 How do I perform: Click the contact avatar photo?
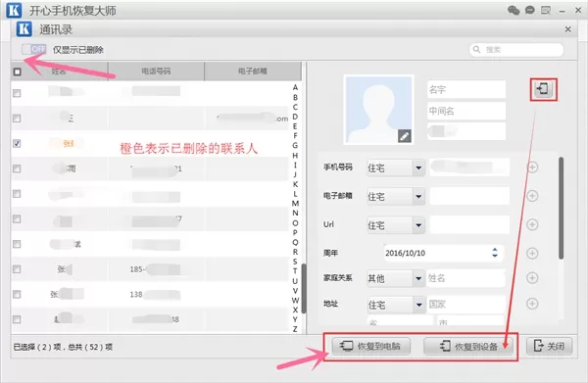tap(378, 110)
